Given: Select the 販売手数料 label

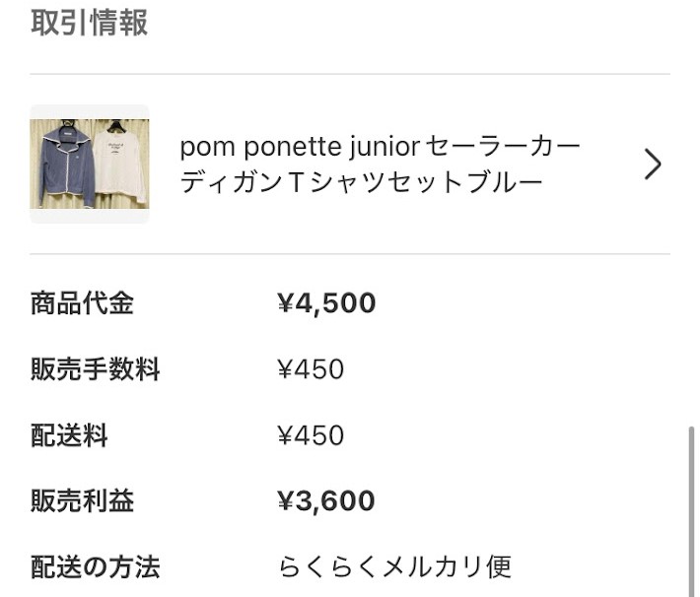Looking at the screenshot, I should click(x=95, y=369).
